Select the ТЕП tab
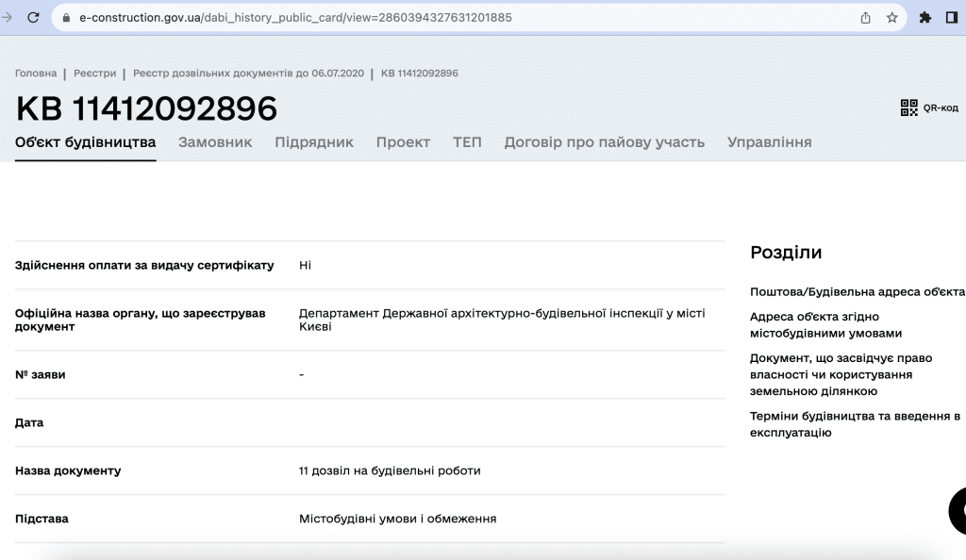The height and width of the screenshot is (560, 966). (467, 142)
